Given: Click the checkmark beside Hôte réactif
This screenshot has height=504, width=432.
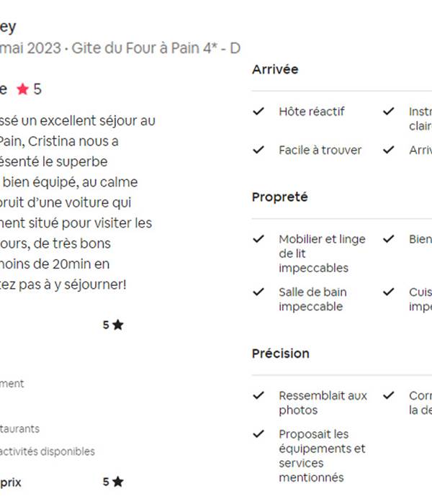Looking at the screenshot, I should point(258,111).
